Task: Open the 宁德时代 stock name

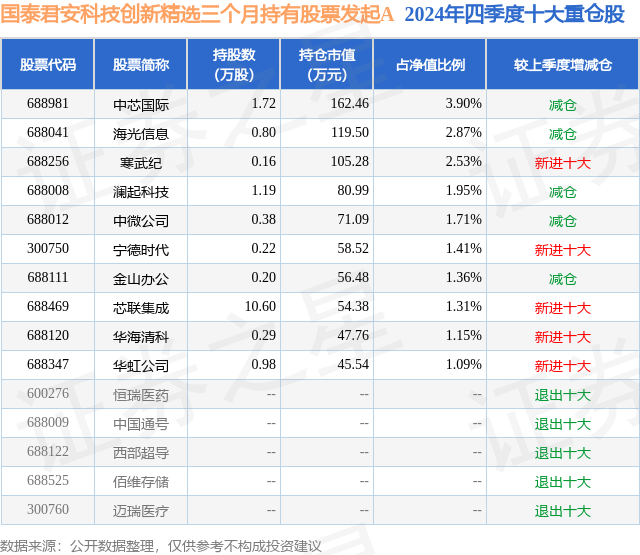Action: [141, 250]
